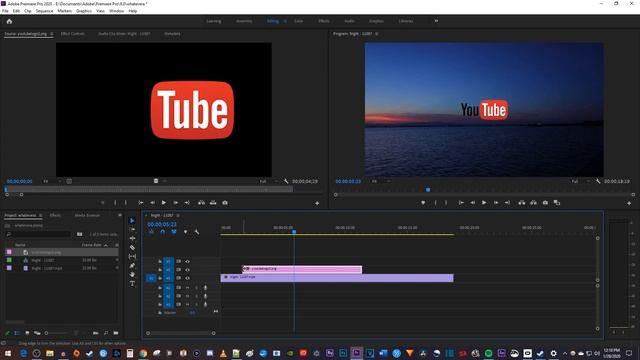The image size is (640, 360).
Task: Open the Sequence menu
Action: coord(44,11)
